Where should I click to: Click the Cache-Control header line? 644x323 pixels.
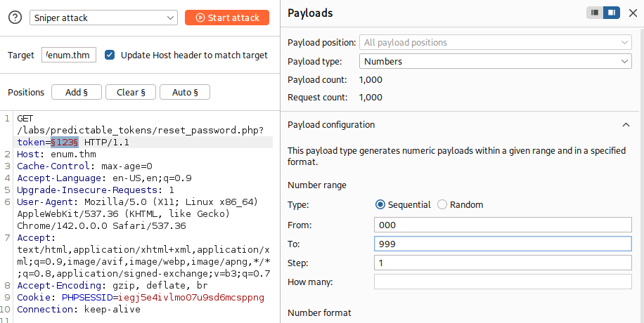click(84, 166)
